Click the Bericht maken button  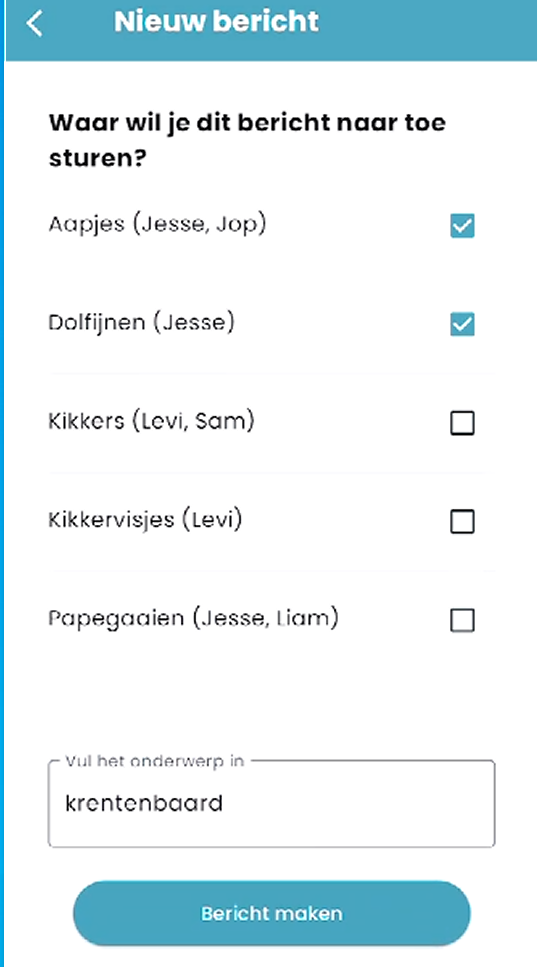click(271, 913)
